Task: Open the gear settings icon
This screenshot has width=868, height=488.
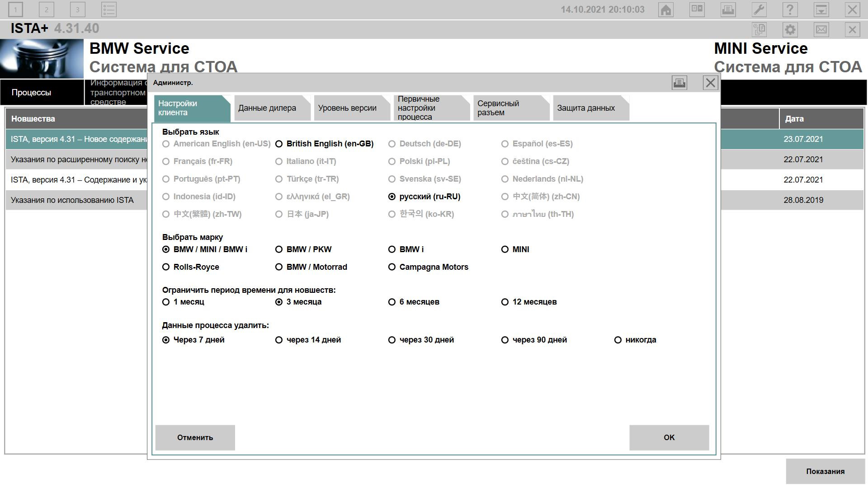Action: tap(790, 30)
